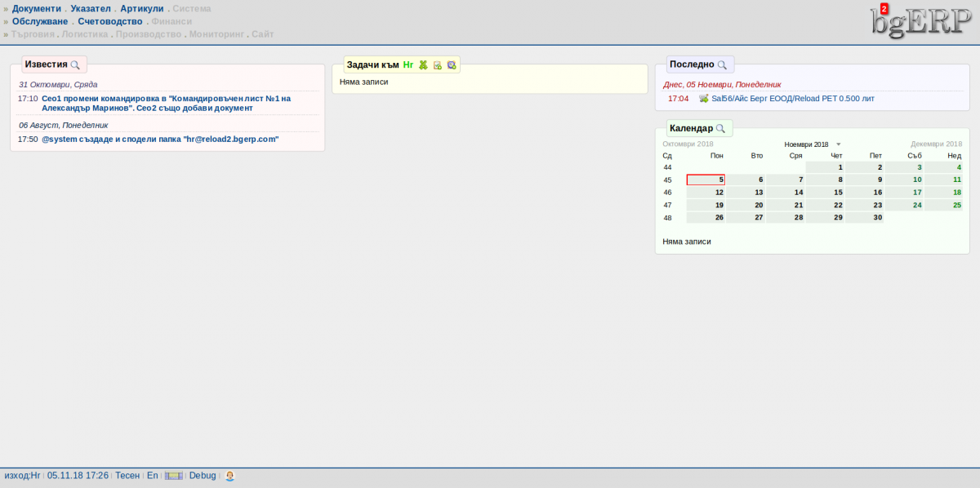Open Финанси menu item
The height and width of the screenshot is (488, 980).
point(172,21)
